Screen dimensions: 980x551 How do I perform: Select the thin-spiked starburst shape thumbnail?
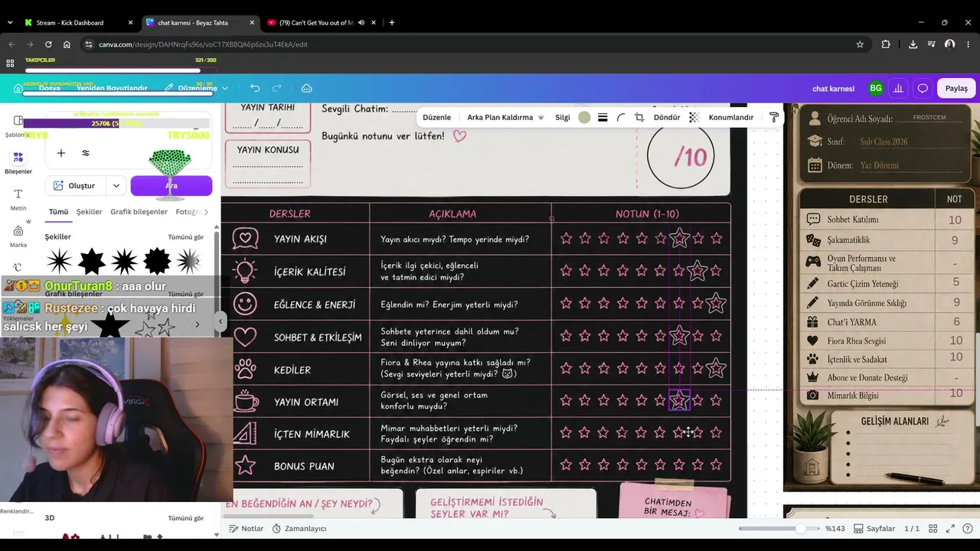59,262
